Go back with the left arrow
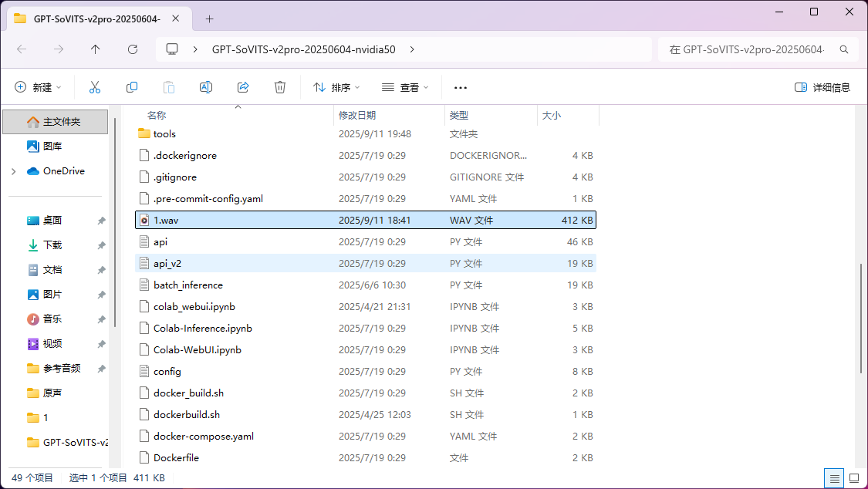The image size is (868, 489). pos(22,49)
